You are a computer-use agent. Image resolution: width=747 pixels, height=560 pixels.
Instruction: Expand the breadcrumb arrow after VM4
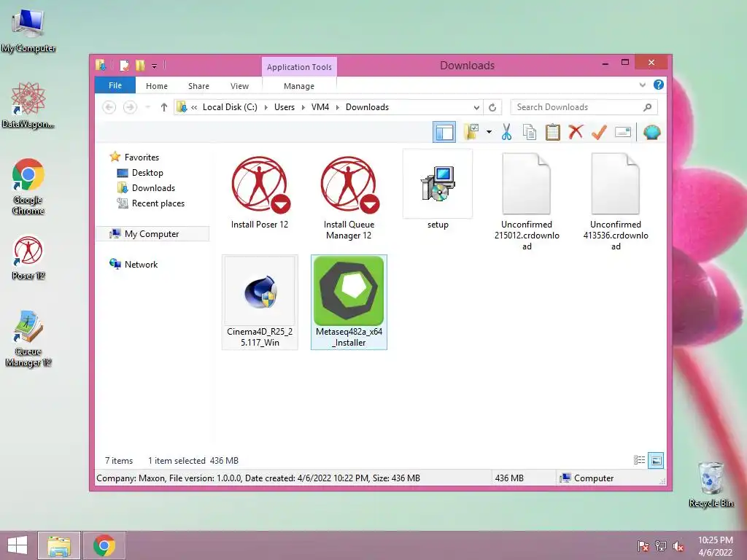(338, 107)
